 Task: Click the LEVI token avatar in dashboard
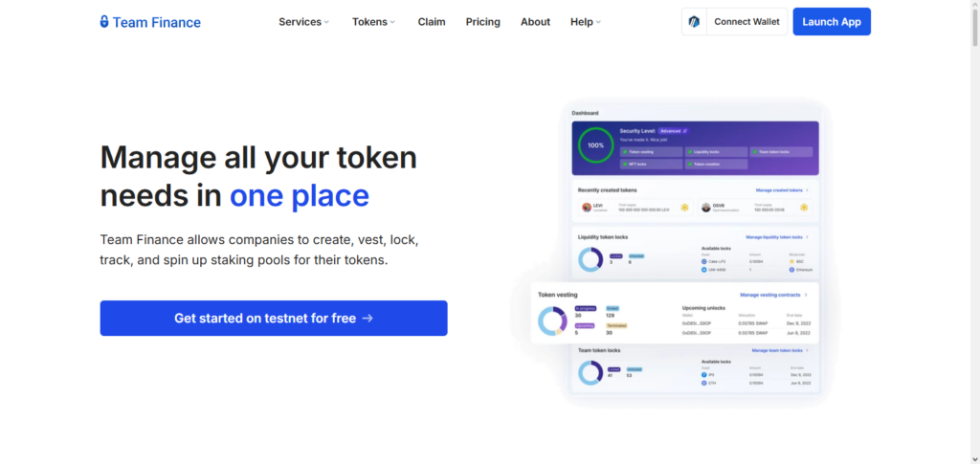(x=588, y=207)
